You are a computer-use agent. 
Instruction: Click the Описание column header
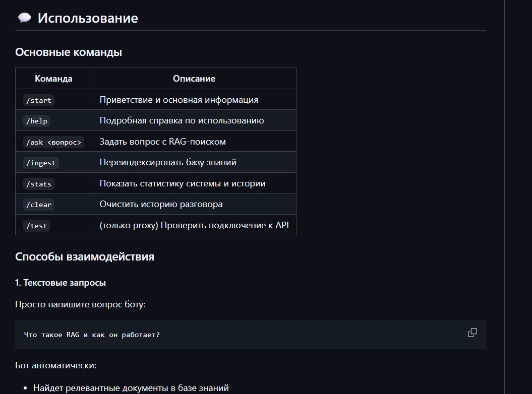point(194,79)
